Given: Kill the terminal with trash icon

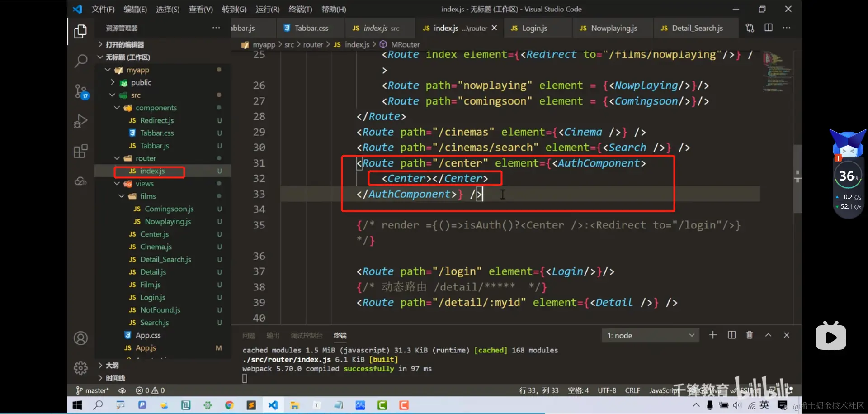Looking at the screenshot, I should tap(750, 335).
